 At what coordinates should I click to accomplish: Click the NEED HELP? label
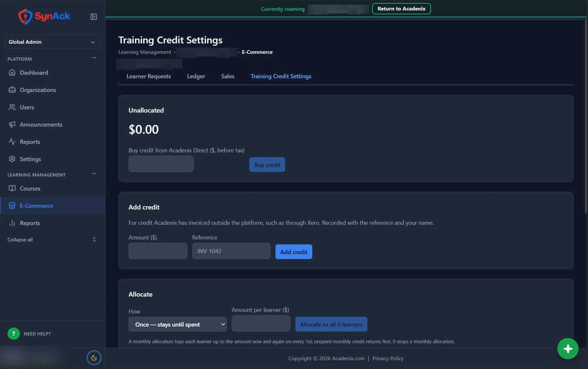(37, 334)
